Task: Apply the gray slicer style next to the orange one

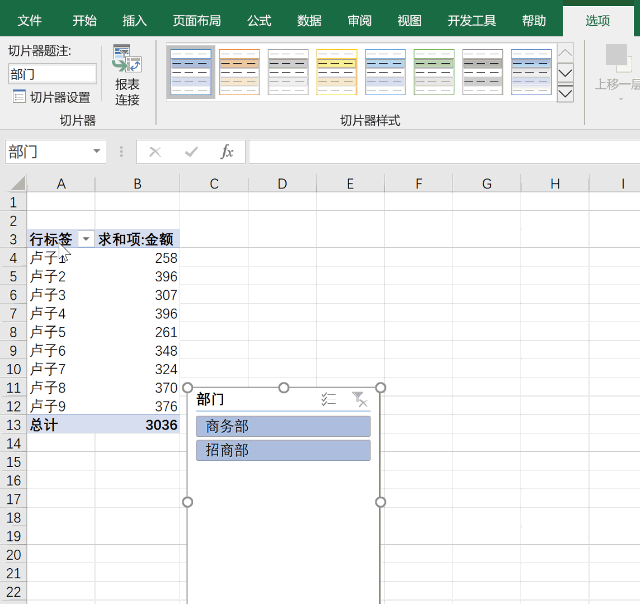Action: click(288, 72)
